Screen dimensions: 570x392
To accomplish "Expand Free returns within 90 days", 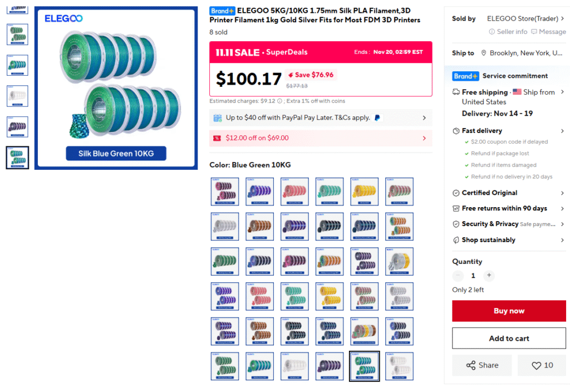I will click(x=562, y=208).
